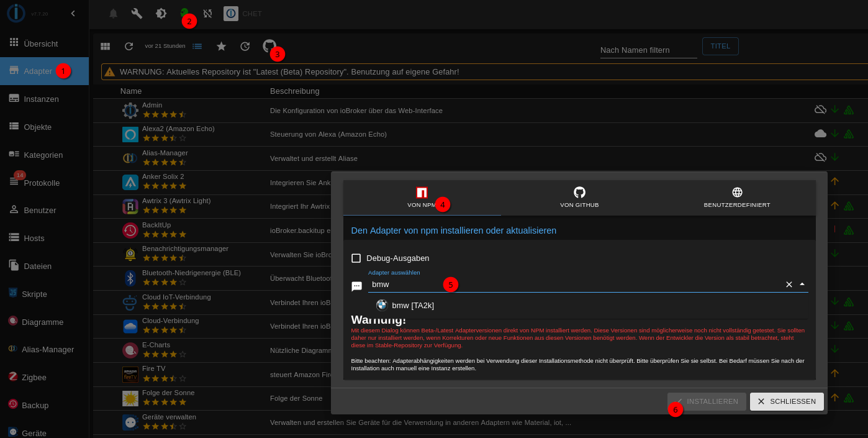868x438 pixels.
Task: Open Diagramme in sidebar
Action: (x=44, y=322)
